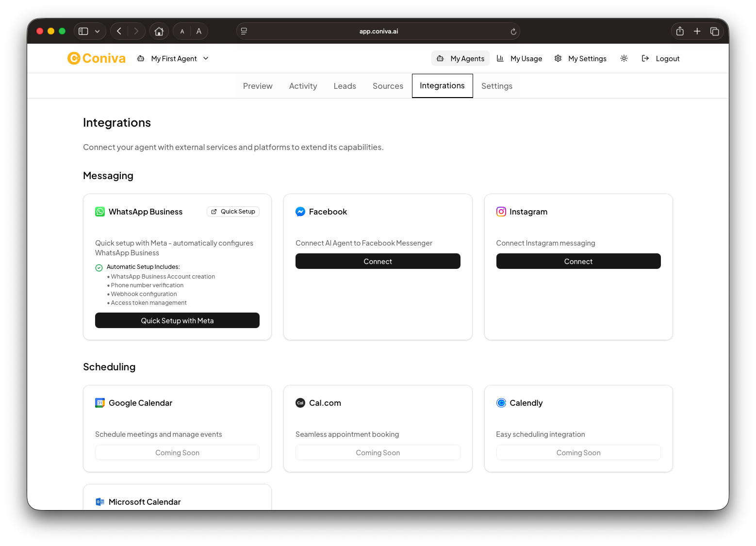Click the Microsoft Calendar icon
The image size is (756, 546).
click(x=99, y=501)
